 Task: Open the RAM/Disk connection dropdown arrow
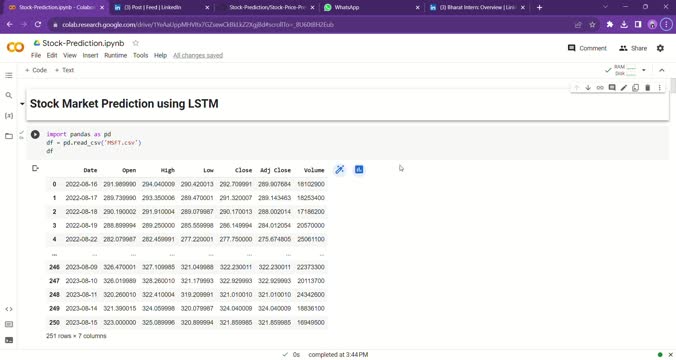(644, 70)
